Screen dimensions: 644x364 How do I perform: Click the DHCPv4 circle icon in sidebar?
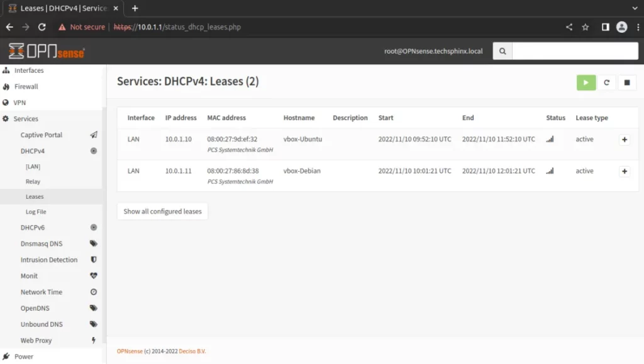[94, 151]
